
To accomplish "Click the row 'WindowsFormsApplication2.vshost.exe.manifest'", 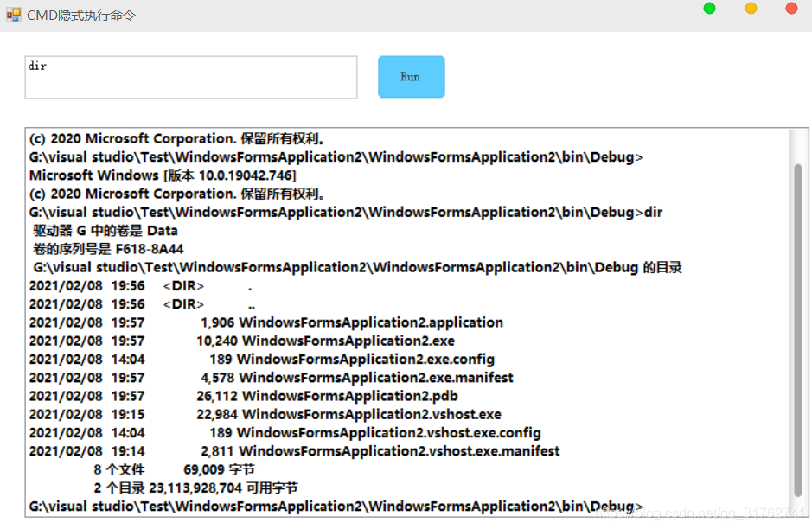I will click(294, 451).
